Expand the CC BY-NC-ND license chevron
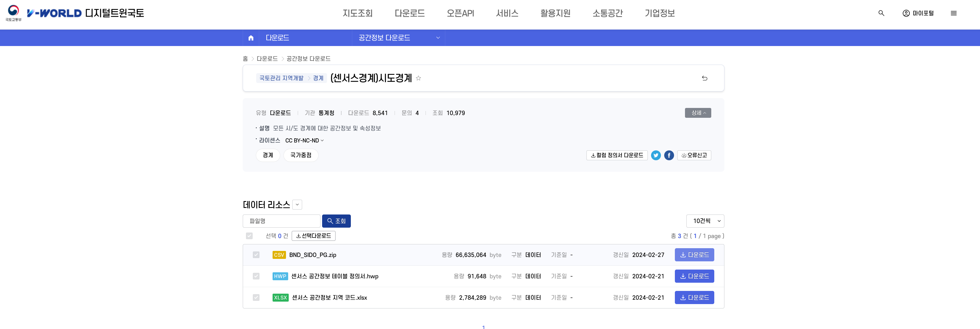980x329 pixels. tap(322, 141)
